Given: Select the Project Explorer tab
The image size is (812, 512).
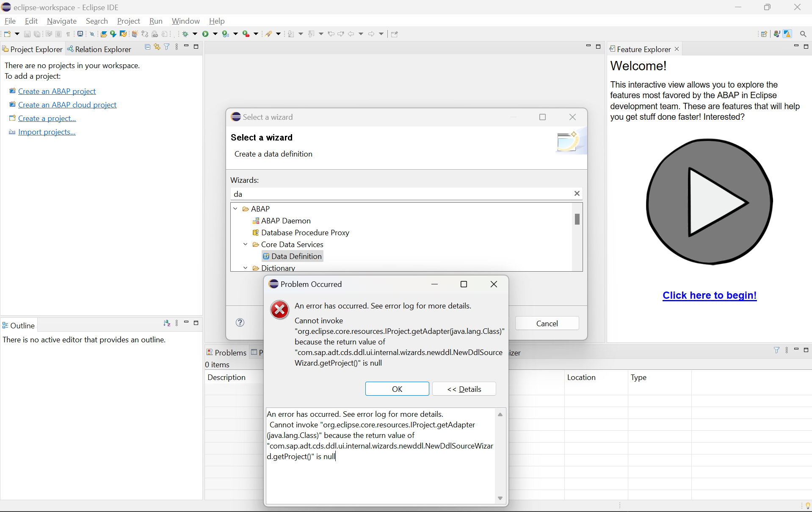Looking at the screenshot, I should pyautogui.click(x=33, y=49).
